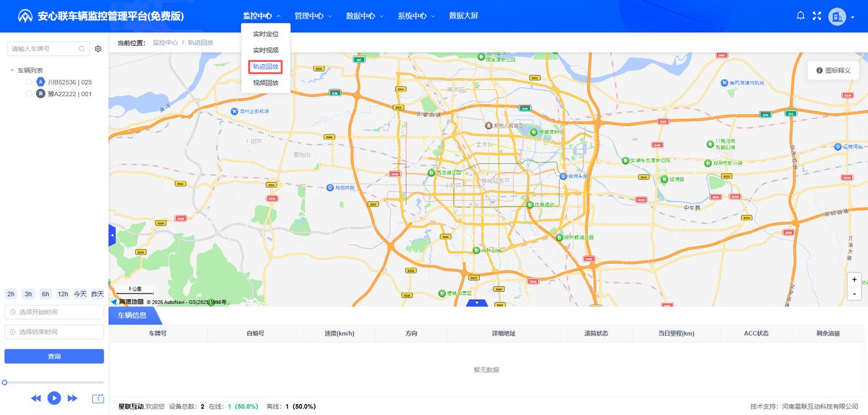Zoom in on the map
Viewport: 868px width, 415px height.
tap(854, 279)
